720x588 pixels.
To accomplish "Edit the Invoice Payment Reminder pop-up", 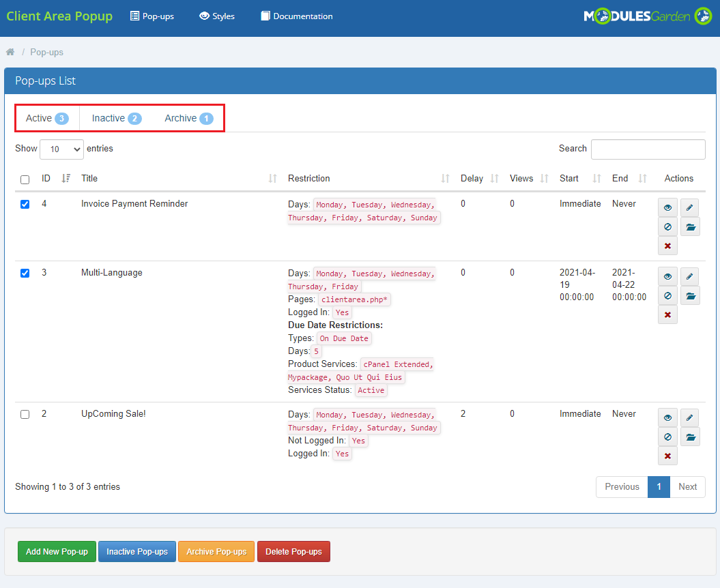I will click(690, 208).
